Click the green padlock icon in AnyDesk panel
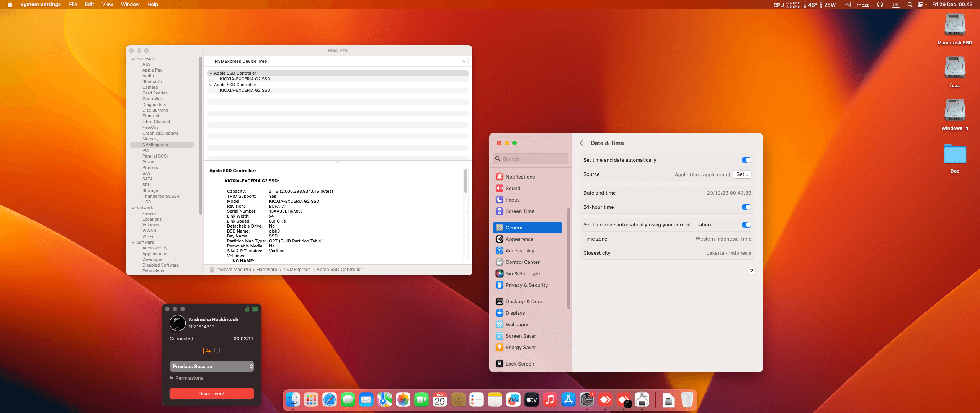980x413 pixels. (x=247, y=309)
